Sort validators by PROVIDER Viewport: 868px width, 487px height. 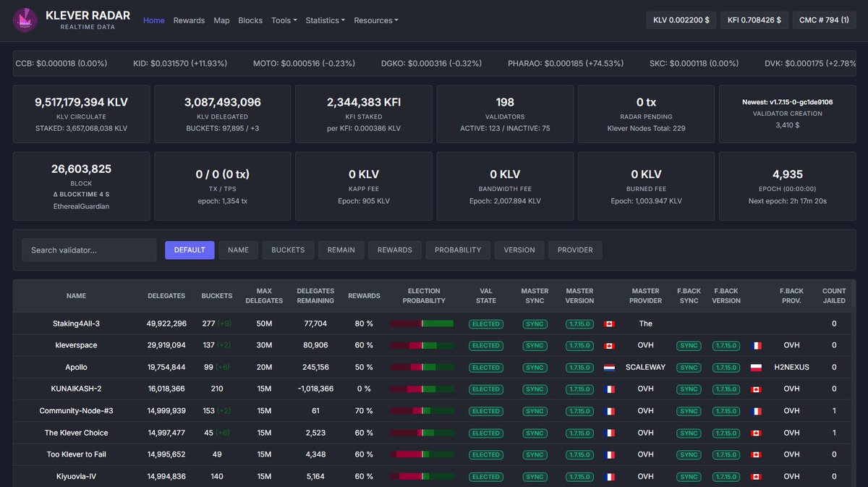point(575,250)
